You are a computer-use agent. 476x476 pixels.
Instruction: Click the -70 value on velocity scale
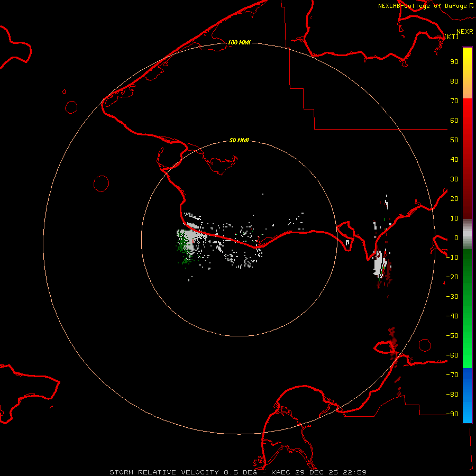(452, 375)
